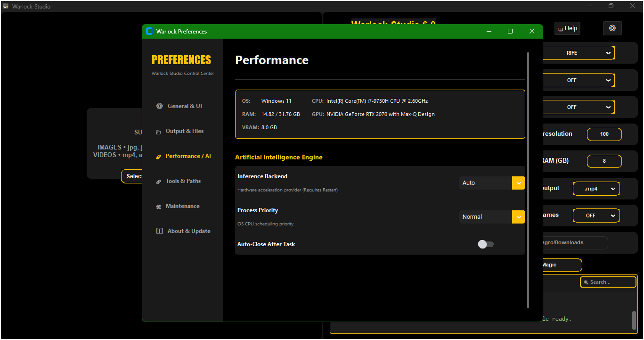This screenshot has height=340, width=644.
Task: Click the OS value 'Windows 11'
Action: tap(277, 101)
